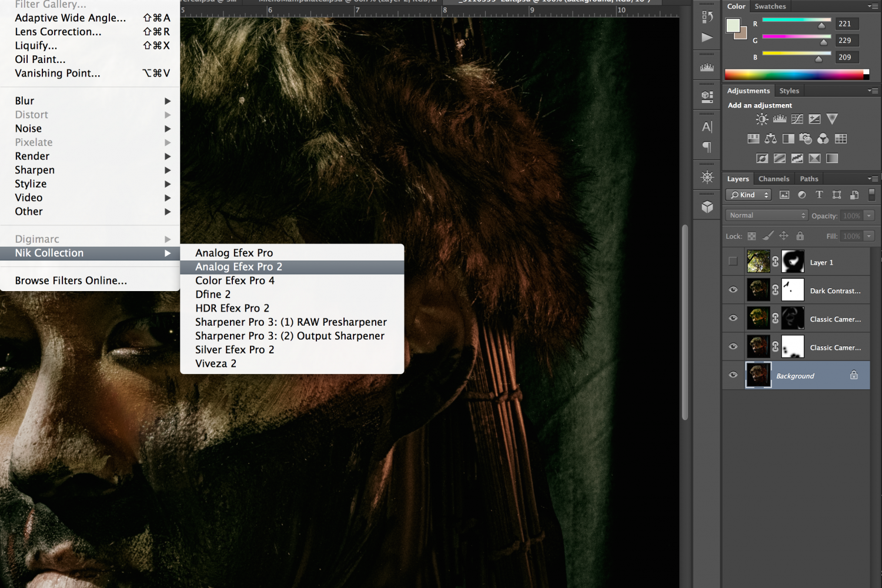Show Layer 1 using its visibility box

(x=733, y=262)
